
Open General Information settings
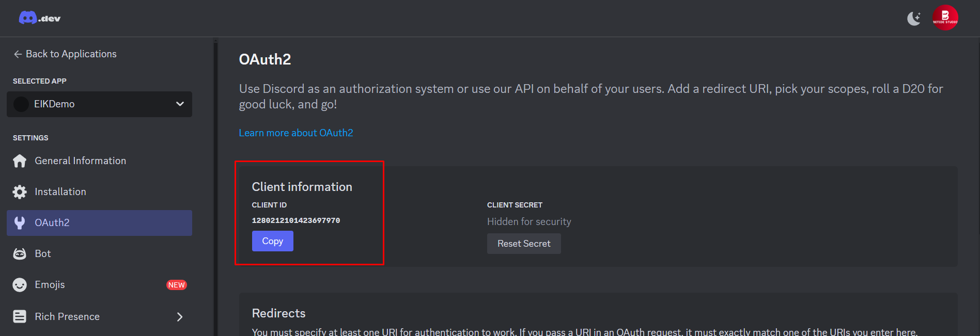(x=80, y=161)
